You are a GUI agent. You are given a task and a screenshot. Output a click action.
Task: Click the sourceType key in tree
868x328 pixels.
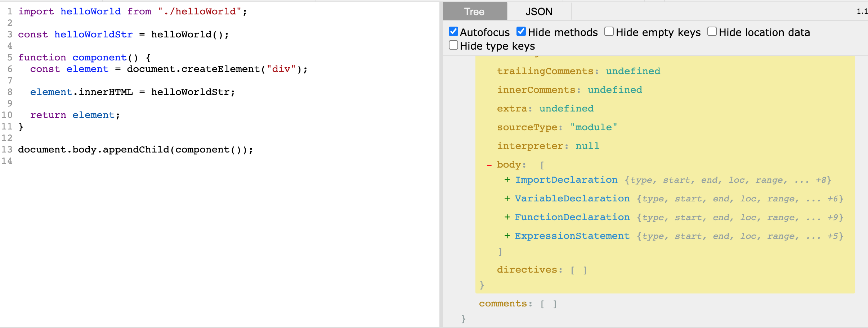(527, 127)
